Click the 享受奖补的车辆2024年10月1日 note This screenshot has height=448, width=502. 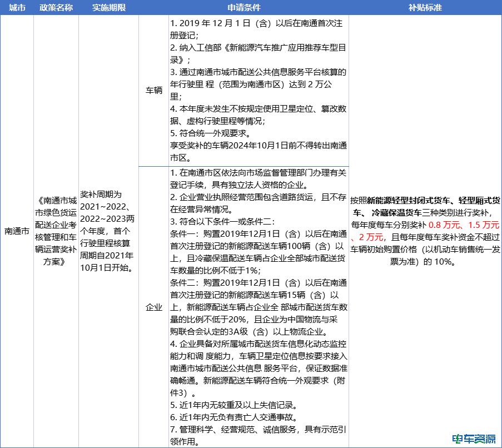259,146
